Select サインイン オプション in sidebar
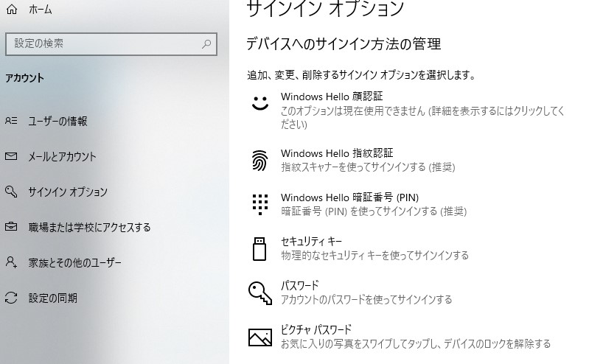 pyautogui.click(x=68, y=192)
